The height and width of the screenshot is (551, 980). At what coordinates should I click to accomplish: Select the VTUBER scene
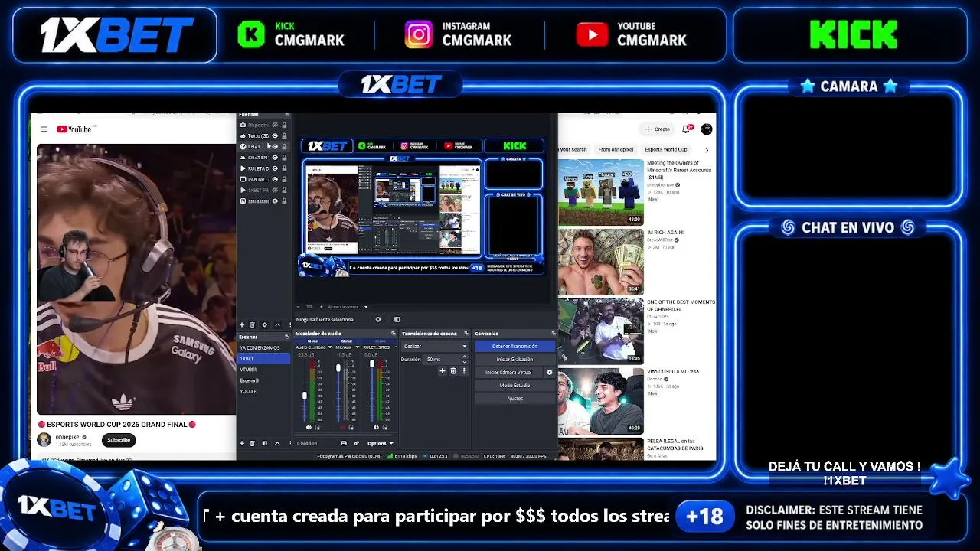[264, 369]
